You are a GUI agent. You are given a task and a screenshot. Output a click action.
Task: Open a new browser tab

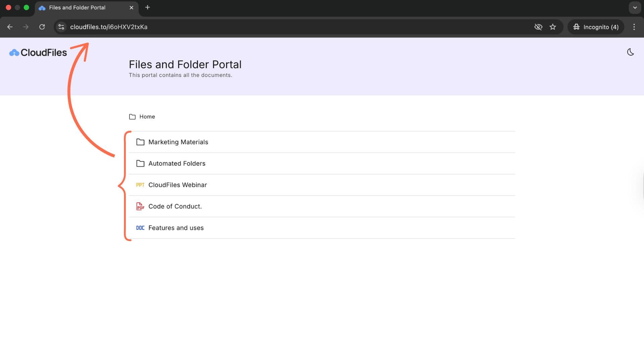pyautogui.click(x=148, y=7)
